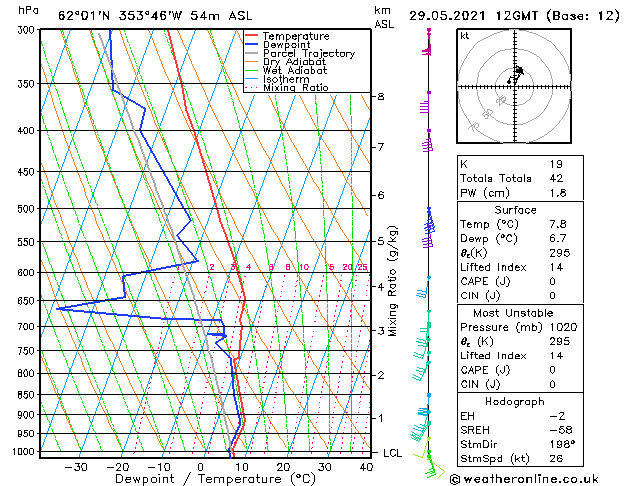The image size is (629, 486).
Task: Click the red Temperature legend line
Action: pyautogui.click(x=252, y=36)
